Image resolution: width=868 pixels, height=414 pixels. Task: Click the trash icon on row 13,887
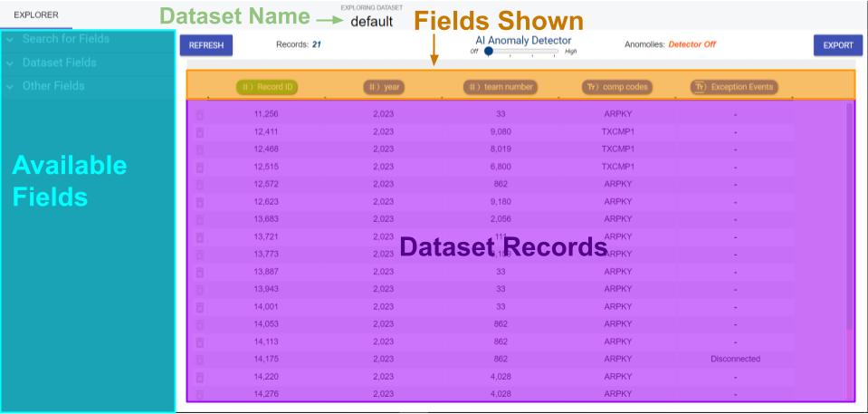click(x=200, y=272)
